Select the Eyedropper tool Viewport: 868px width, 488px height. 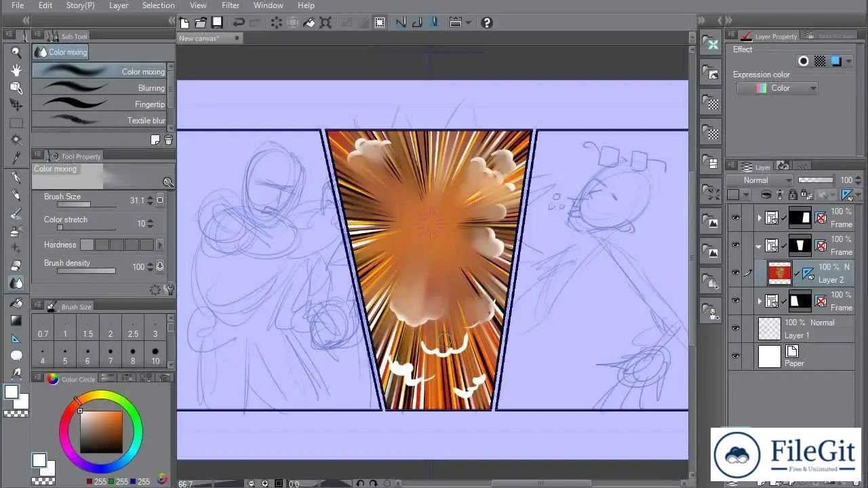tap(16, 158)
